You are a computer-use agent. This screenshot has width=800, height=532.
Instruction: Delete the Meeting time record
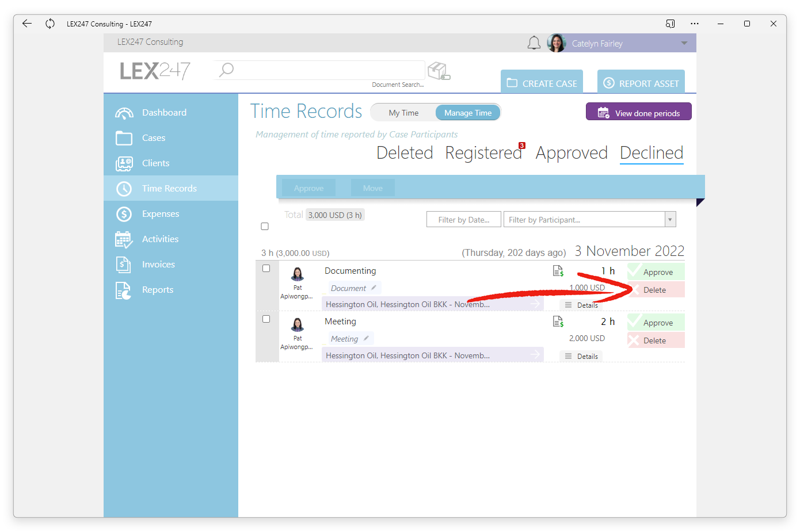tap(656, 340)
